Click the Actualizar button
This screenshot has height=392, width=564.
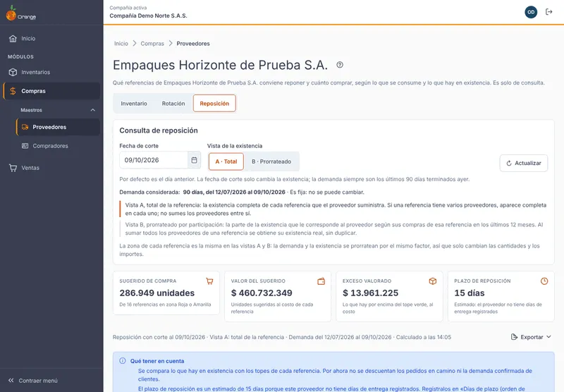click(x=524, y=164)
